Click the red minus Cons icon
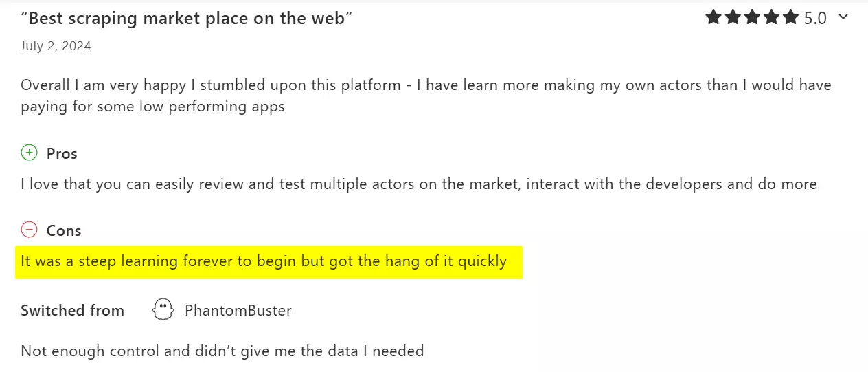 point(29,230)
